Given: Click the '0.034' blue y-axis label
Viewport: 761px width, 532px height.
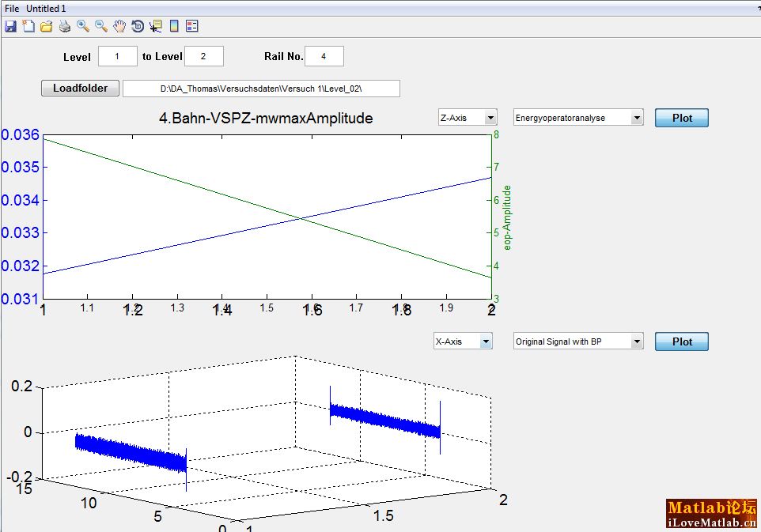Looking at the screenshot, I should [20, 200].
